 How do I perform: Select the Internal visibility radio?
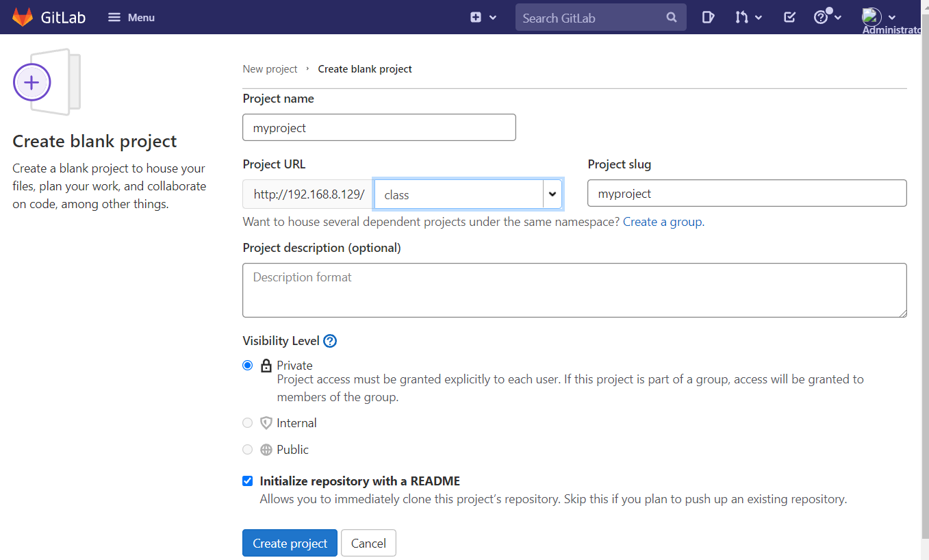[x=248, y=423]
